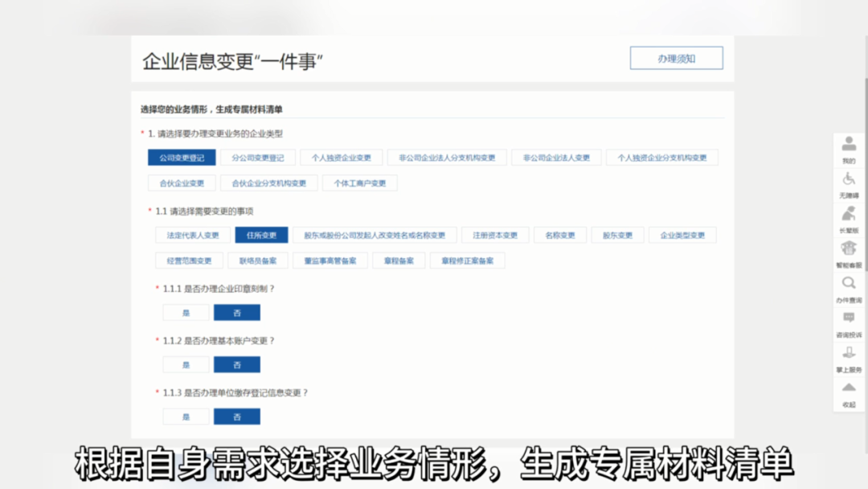Choose 合伙企业分支机构变更 option
868x489 pixels.
click(268, 183)
